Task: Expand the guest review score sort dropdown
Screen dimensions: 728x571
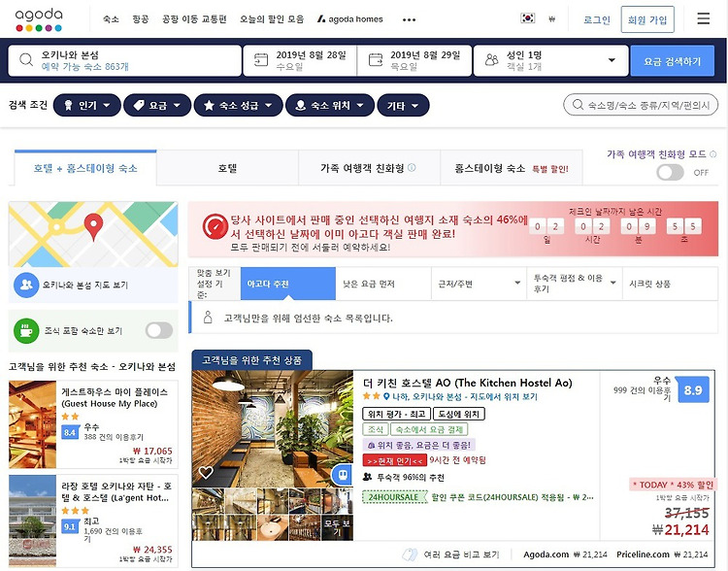Action: tap(612, 283)
